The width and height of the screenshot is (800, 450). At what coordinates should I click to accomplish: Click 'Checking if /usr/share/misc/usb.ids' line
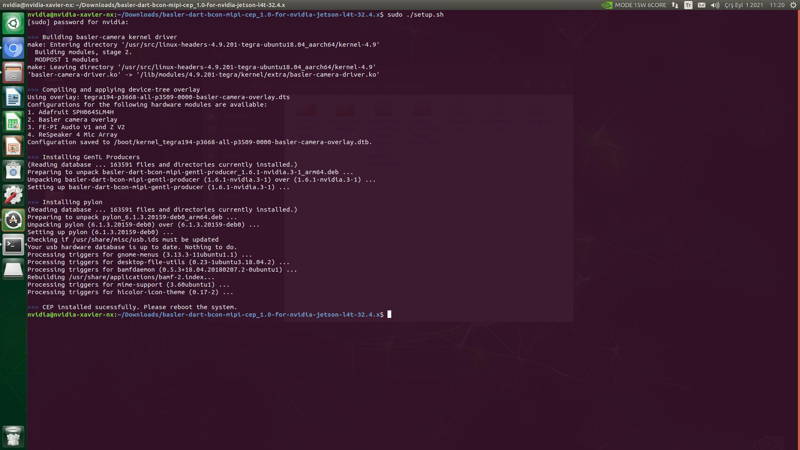123,239
